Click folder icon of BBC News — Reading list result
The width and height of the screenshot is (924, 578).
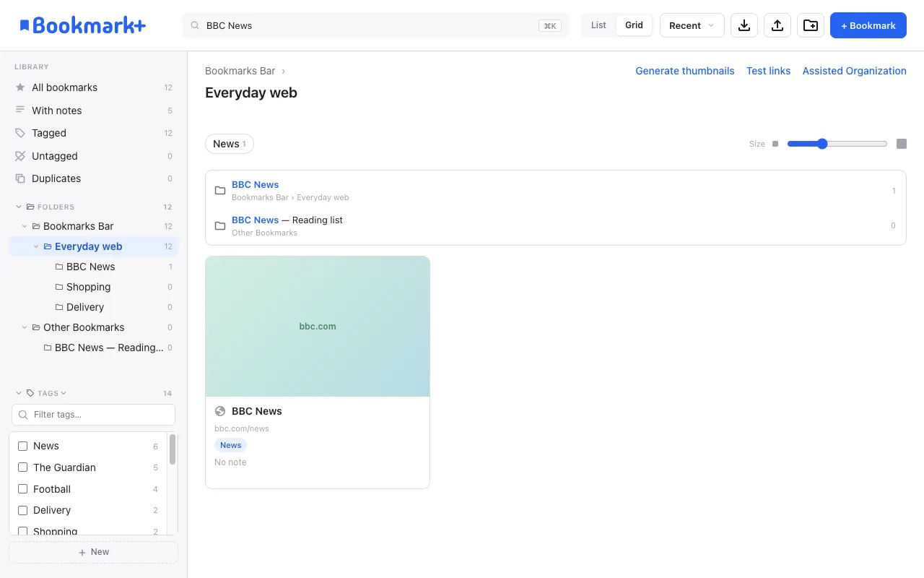coord(220,226)
